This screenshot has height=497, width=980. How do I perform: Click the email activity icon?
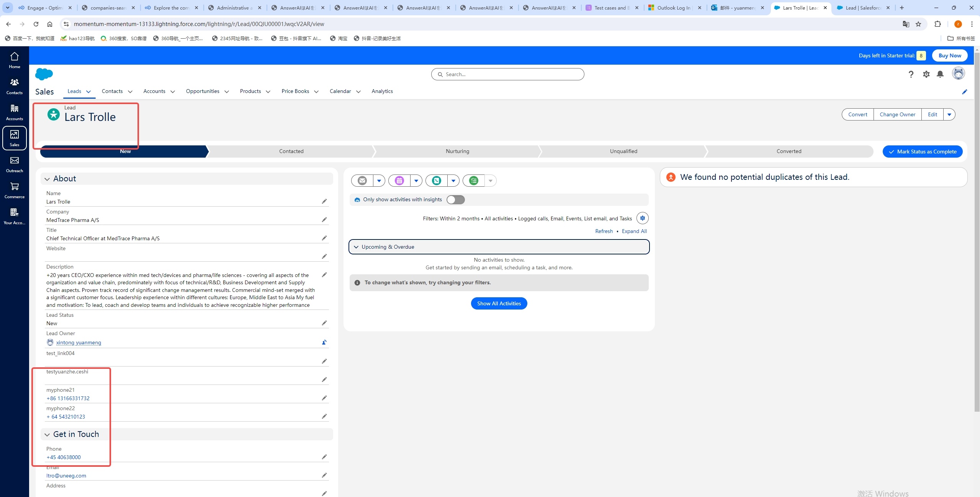(x=362, y=181)
